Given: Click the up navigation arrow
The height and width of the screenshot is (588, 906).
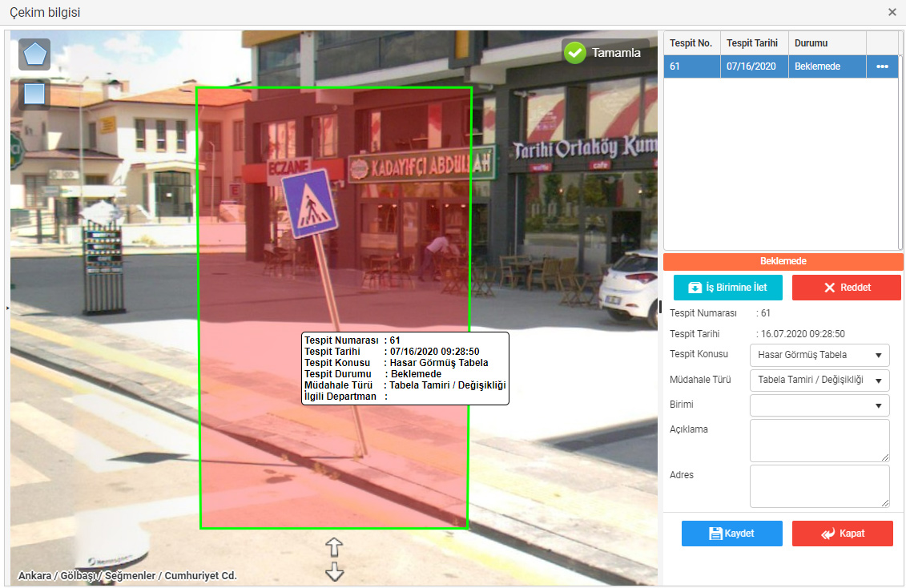Looking at the screenshot, I should click(x=334, y=547).
